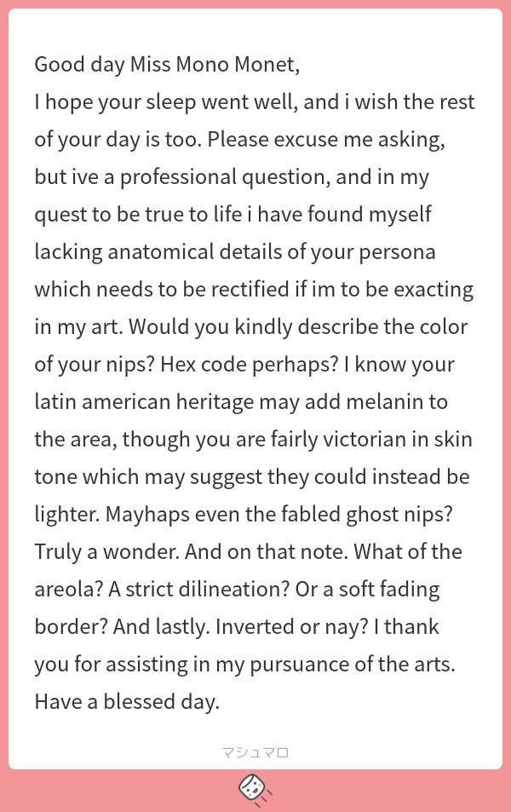The width and height of the screenshot is (511, 812).
Task: Click the greeting line "Good day Miss Mono Monet,"
Action: coord(167,65)
